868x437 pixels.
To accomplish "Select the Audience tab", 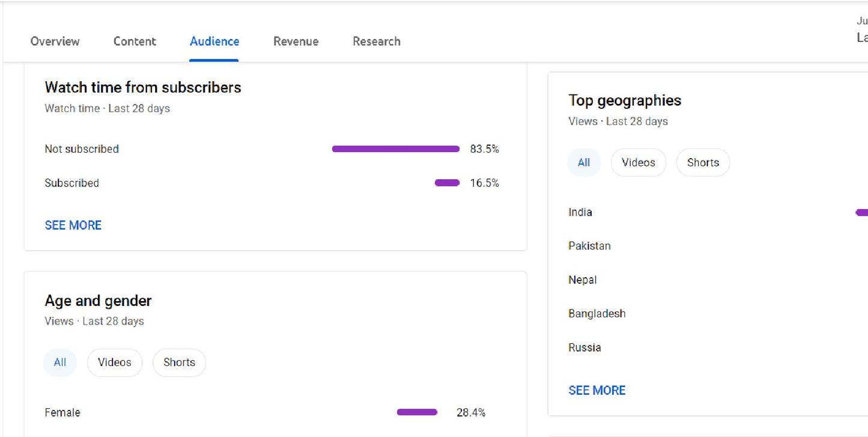I will pyautogui.click(x=214, y=41).
